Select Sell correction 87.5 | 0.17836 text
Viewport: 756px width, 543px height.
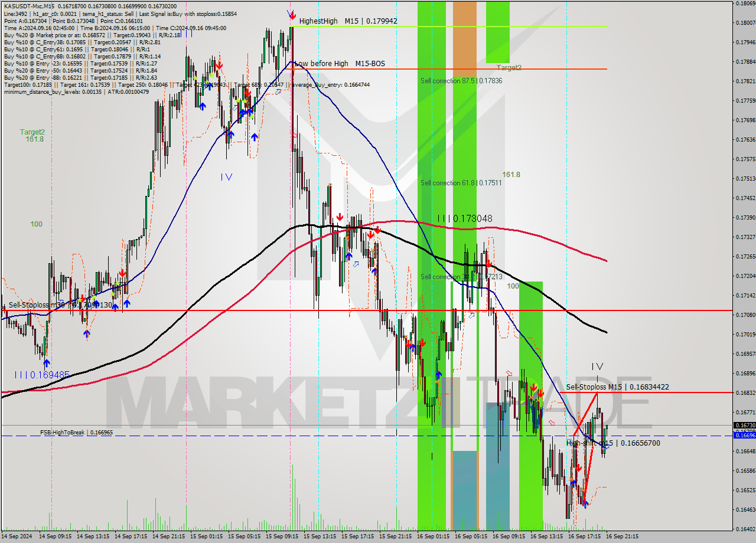coord(461,80)
